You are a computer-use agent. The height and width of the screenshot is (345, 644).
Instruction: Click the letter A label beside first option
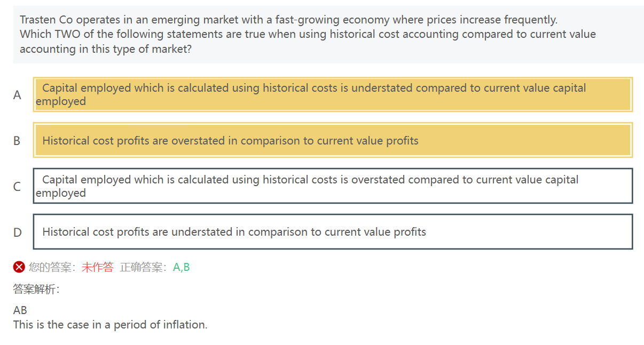pyautogui.click(x=17, y=95)
